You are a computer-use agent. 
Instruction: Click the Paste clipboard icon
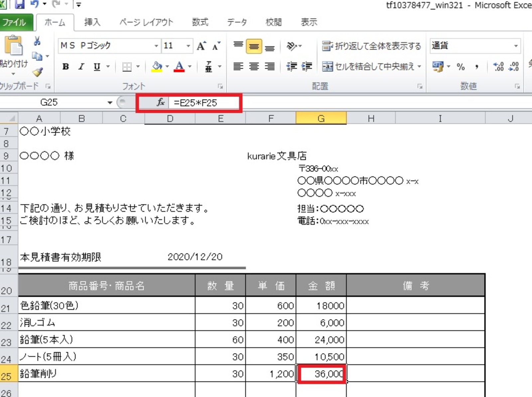click(14, 46)
